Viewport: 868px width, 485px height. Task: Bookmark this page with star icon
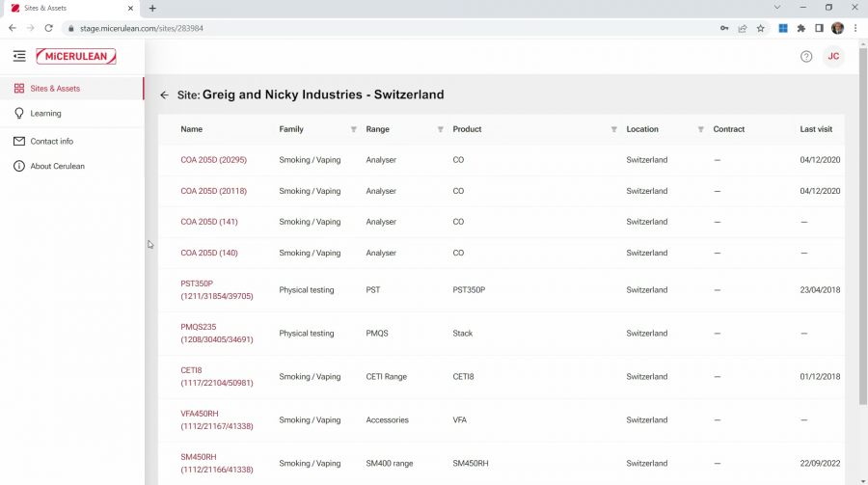pyautogui.click(x=761, y=28)
